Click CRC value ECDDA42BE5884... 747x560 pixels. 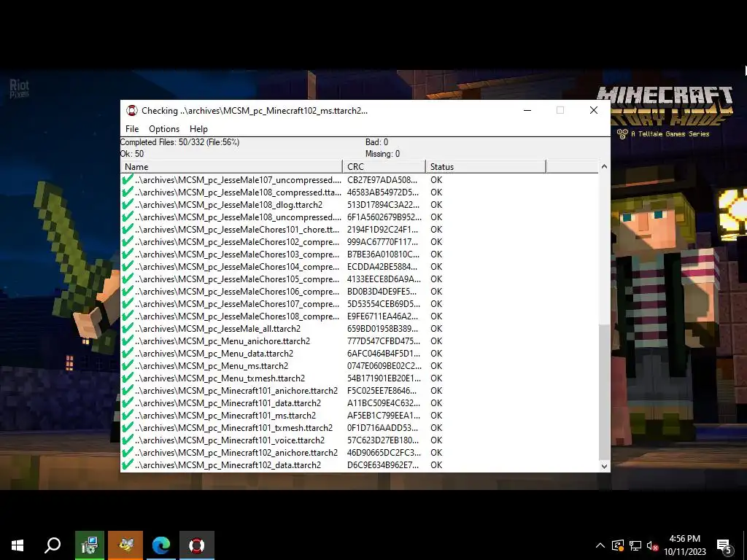[x=382, y=267]
